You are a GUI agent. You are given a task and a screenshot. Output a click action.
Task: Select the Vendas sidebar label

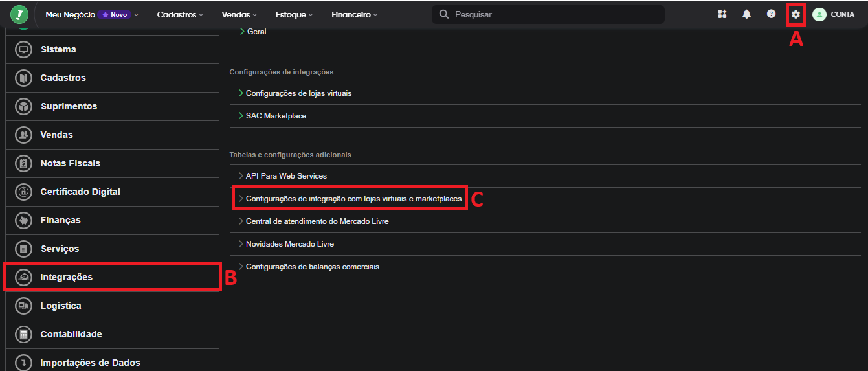coord(57,135)
